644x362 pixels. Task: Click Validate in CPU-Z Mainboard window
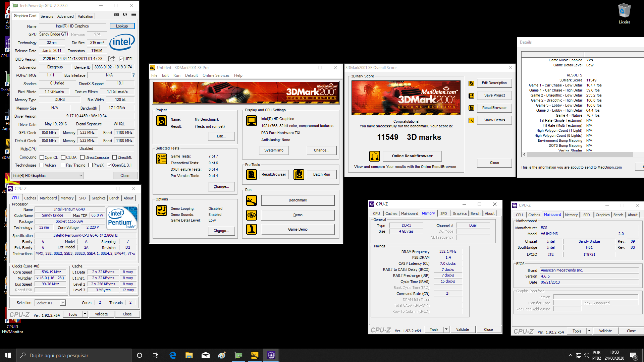pyautogui.click(x=605, y=331)
